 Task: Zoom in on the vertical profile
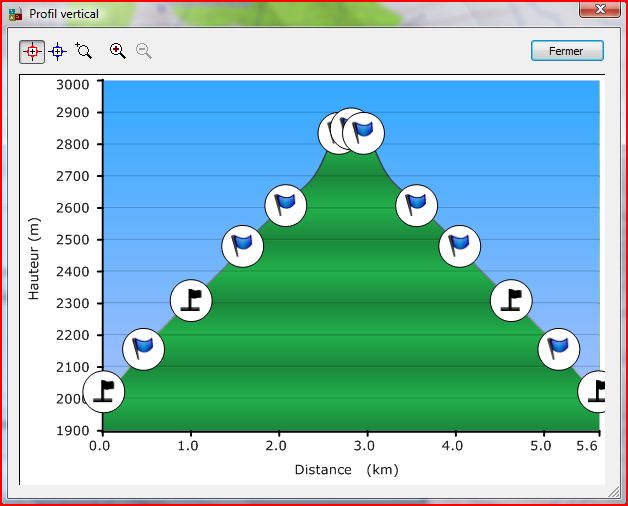pos(118,51)
